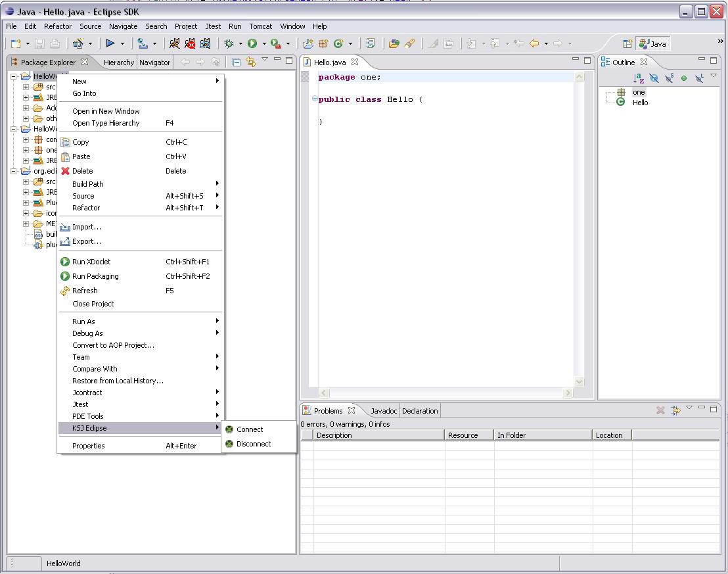The image size is (728, 574).
Task: Select Convert to AOP Project menu entry
Action: coord(140,345)
